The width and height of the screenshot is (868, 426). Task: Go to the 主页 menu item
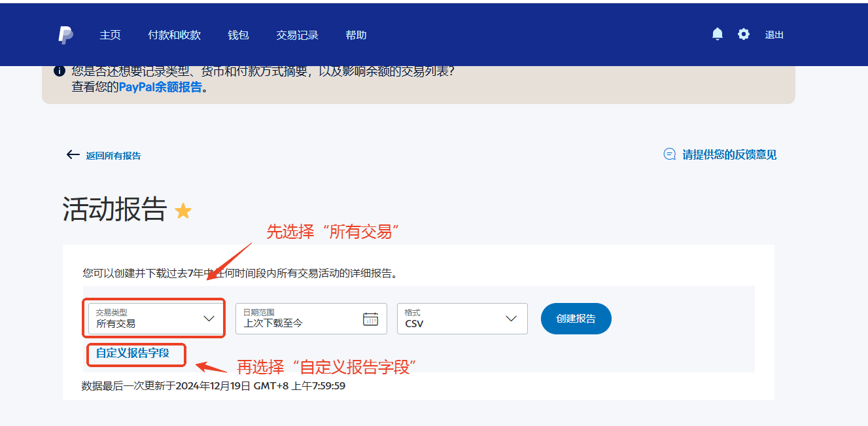(x=110, y=35)
